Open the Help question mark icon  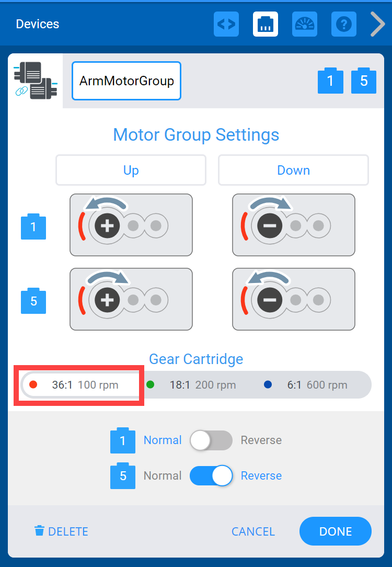pyautogui.click(x=344, y=24)
